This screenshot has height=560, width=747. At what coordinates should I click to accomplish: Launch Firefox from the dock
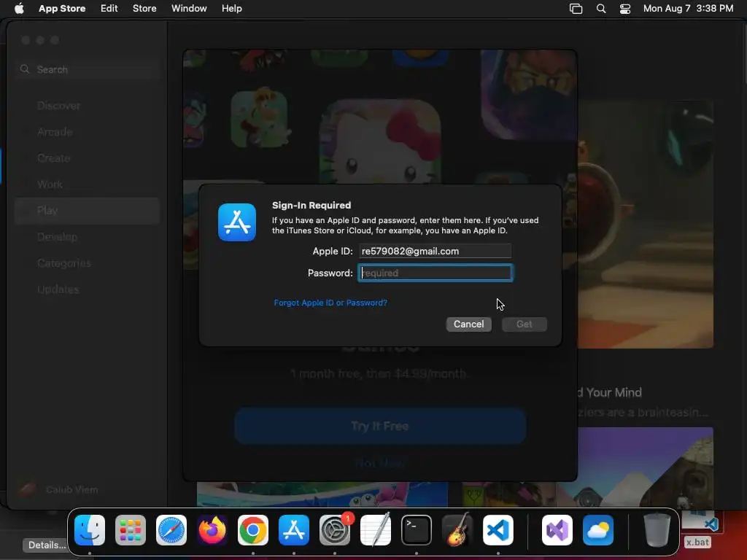point(212,530)
